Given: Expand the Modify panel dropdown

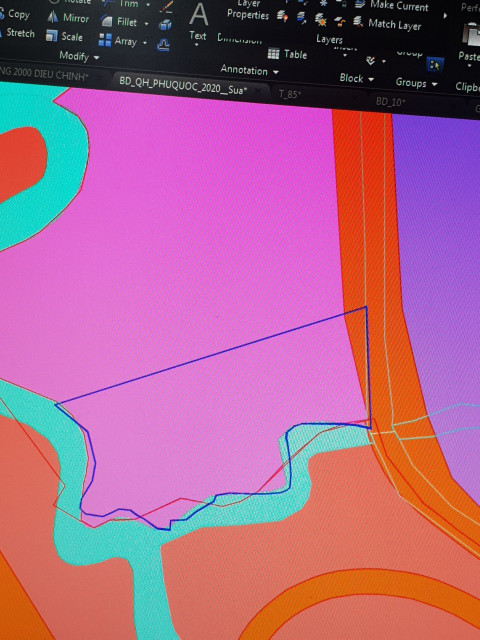Looking at the screenshot, I should (x=96, y=58).
